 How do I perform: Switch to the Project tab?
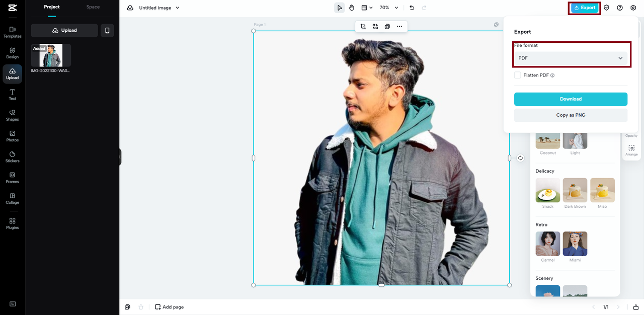(x=52, y=7)
